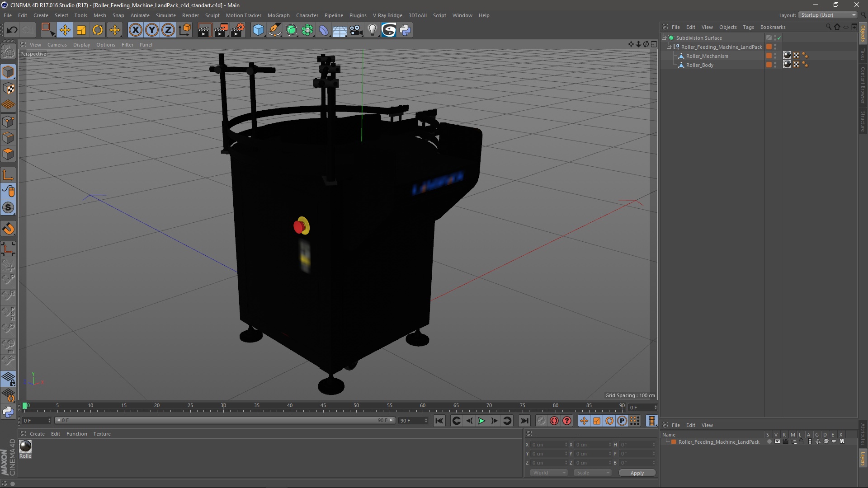Image resolution: width=868 pixels, height=488 pixels.
Task: Toggle Roller_Body visibility dots
Action: pyautogui.click(x=775, y=65)
